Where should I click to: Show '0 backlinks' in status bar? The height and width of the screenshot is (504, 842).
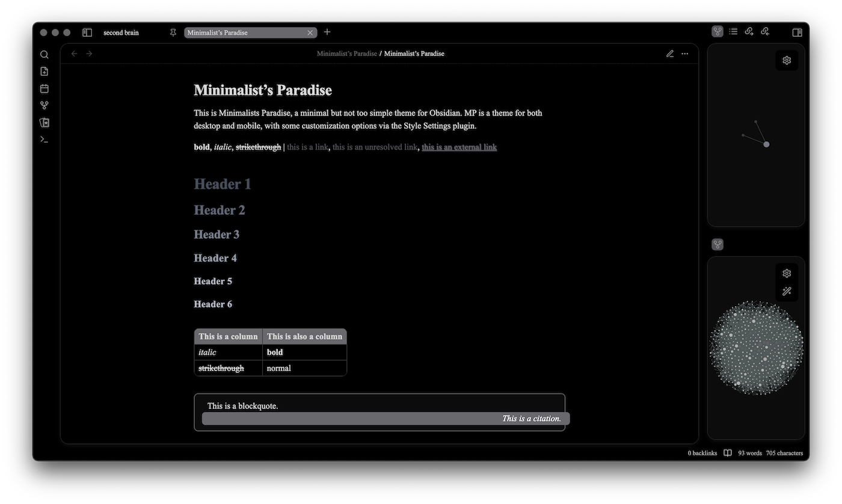pos(702,453)
